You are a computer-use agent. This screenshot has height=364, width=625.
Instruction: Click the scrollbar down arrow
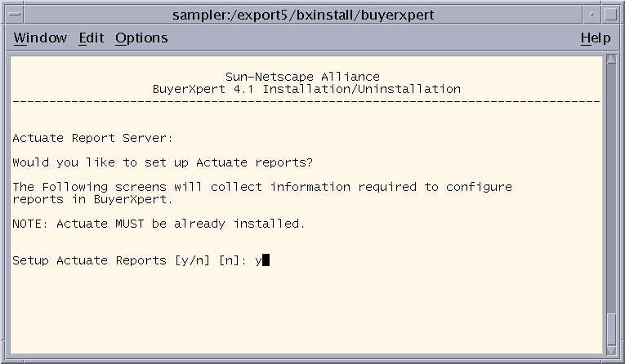(611, 350)
